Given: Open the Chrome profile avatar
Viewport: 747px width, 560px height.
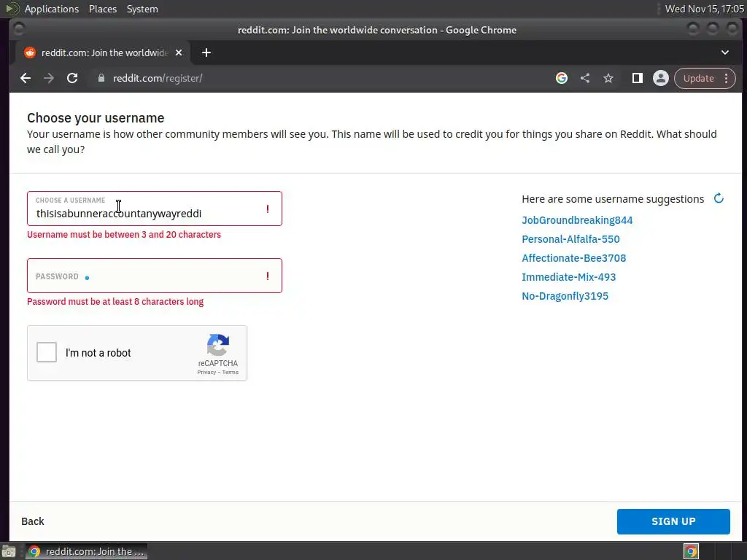Looking at the screenshot, I should [661, 78].
